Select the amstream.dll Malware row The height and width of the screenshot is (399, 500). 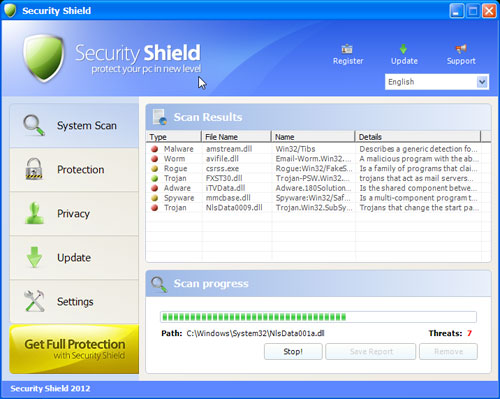pyautogui.click(x=314, y=149)
